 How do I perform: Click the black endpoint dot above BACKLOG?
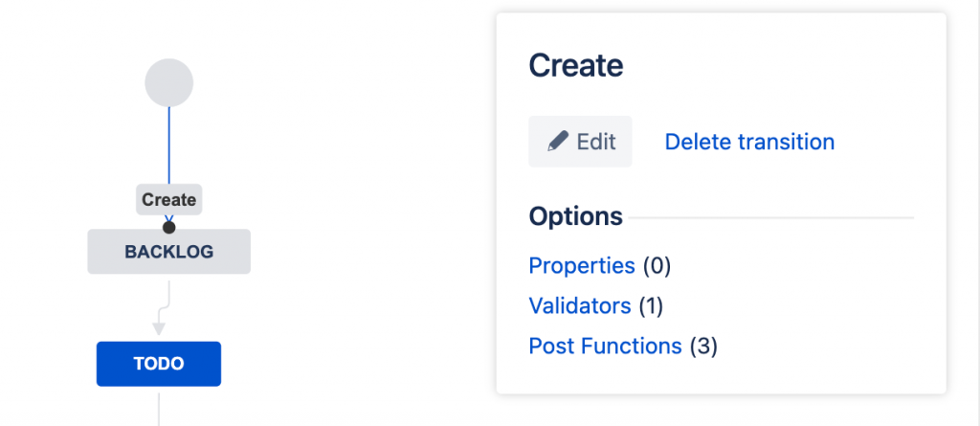[168, 227]
